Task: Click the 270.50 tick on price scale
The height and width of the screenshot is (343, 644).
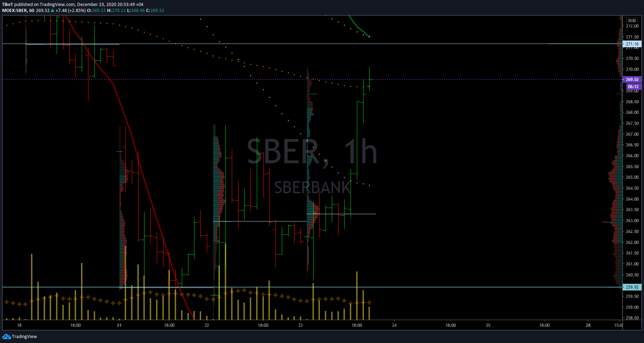Action: [632, 59]
